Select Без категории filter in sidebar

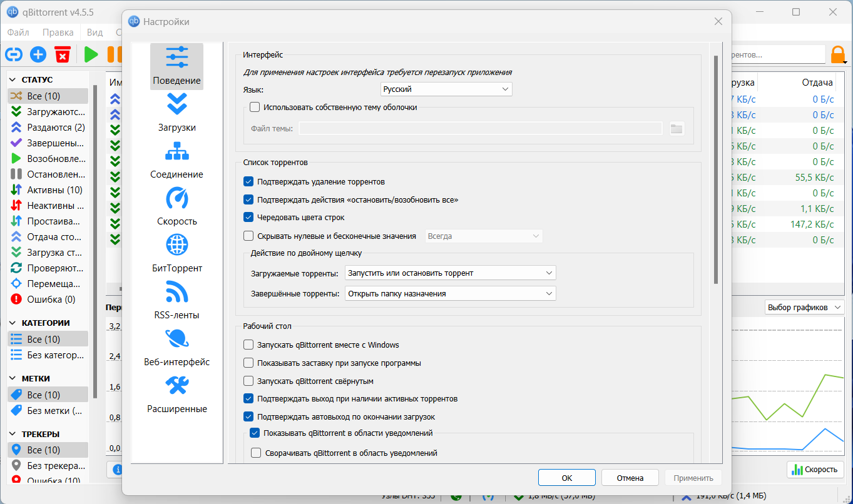point(48,355)
